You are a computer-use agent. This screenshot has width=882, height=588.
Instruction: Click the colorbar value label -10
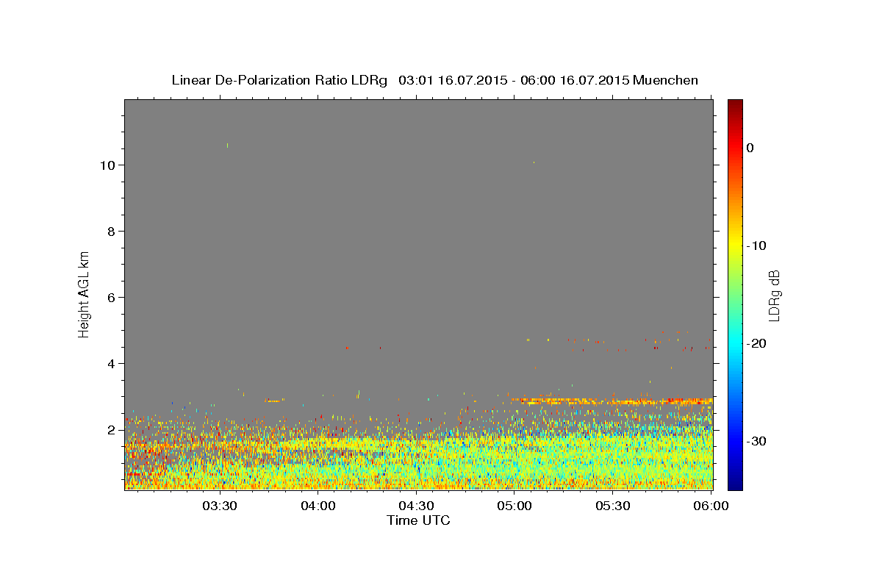pyautogui.click(x=756, y=245)
